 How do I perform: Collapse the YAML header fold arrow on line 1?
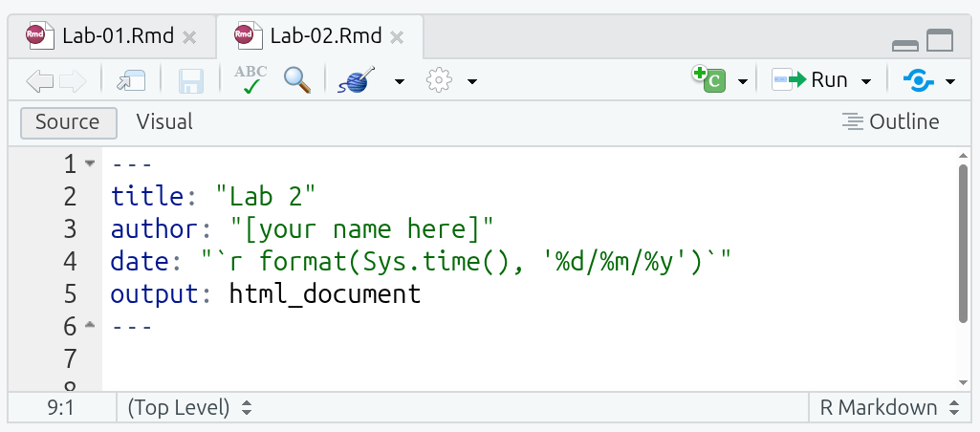[90, 163]
